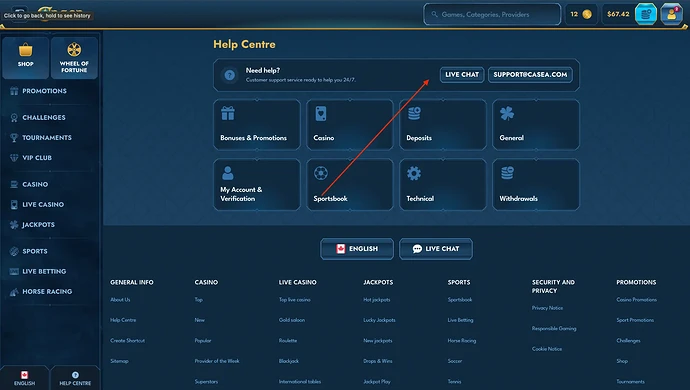This screenshot has height=390, width=690.
Task: Click the Jackpots clover sidebar icon
Action: [14, 224]
